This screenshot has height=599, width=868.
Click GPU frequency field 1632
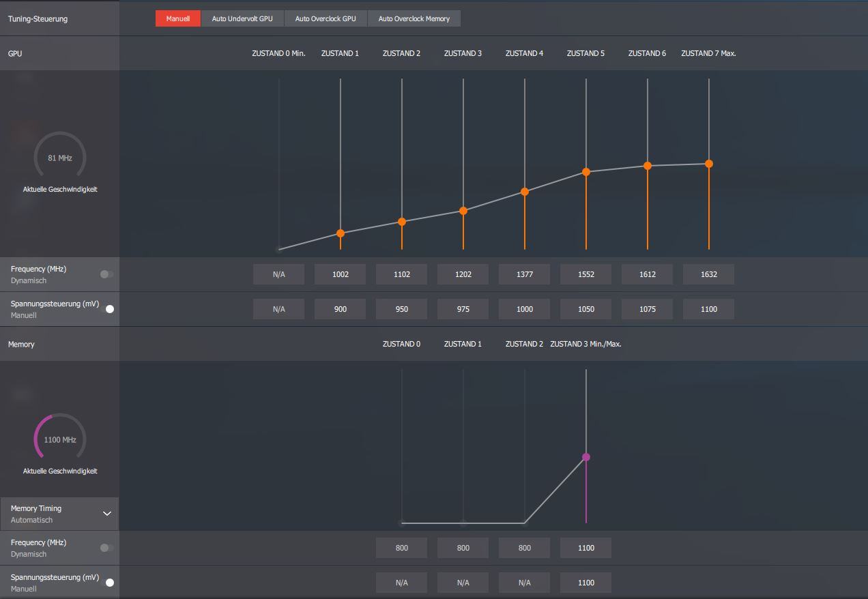[x=709, y=274]
